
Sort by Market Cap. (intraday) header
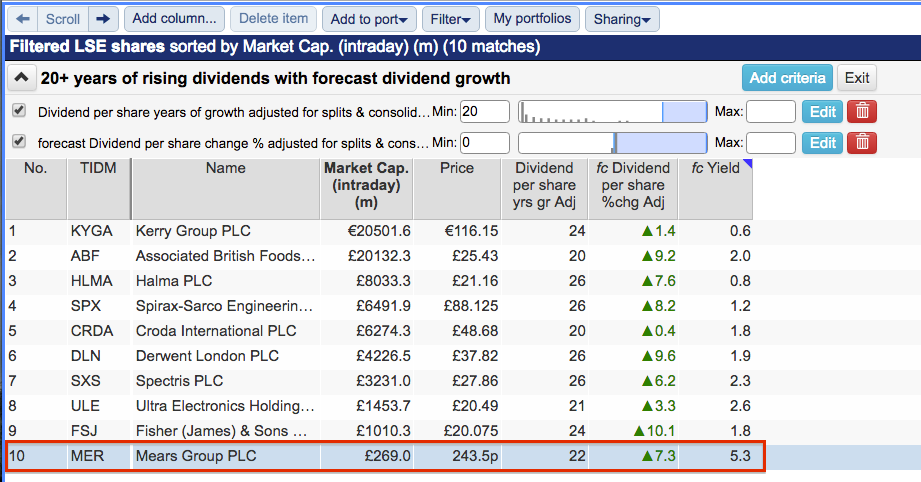click(x=367, y=188)
